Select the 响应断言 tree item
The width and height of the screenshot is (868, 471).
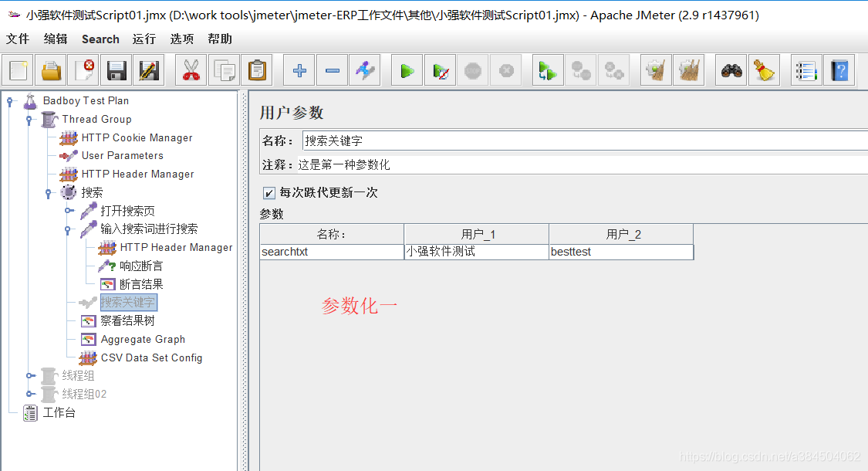pyautogui.click(x=141, y=266)
